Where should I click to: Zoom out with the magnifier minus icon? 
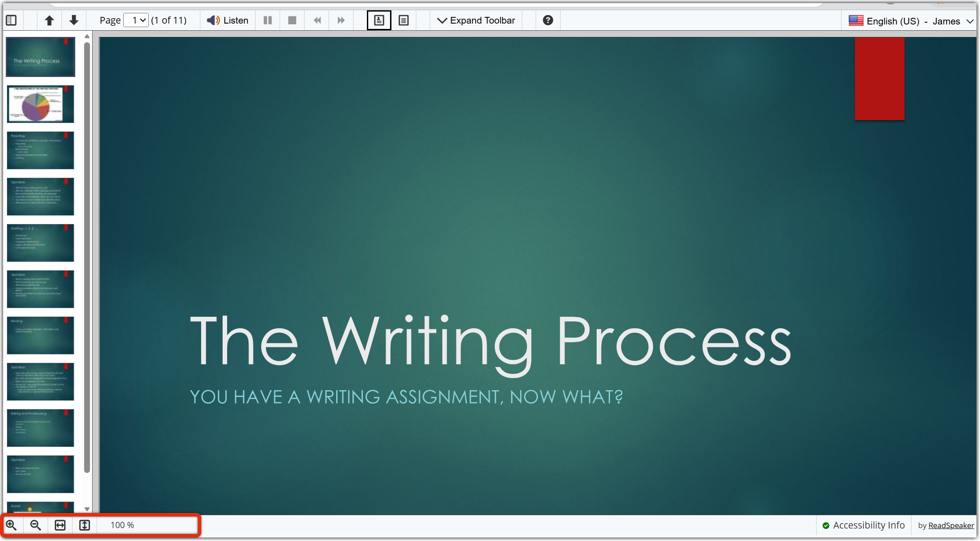click(36, 525)
